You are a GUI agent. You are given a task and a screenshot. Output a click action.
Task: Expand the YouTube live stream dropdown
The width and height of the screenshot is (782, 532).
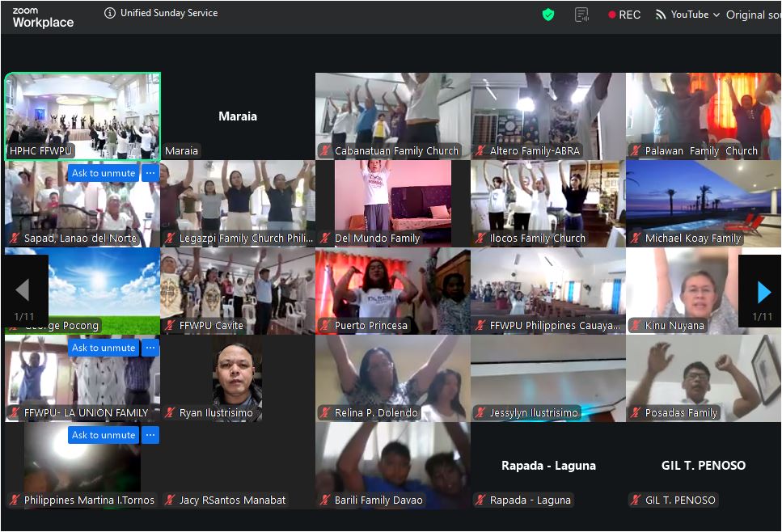coord(716,15)
